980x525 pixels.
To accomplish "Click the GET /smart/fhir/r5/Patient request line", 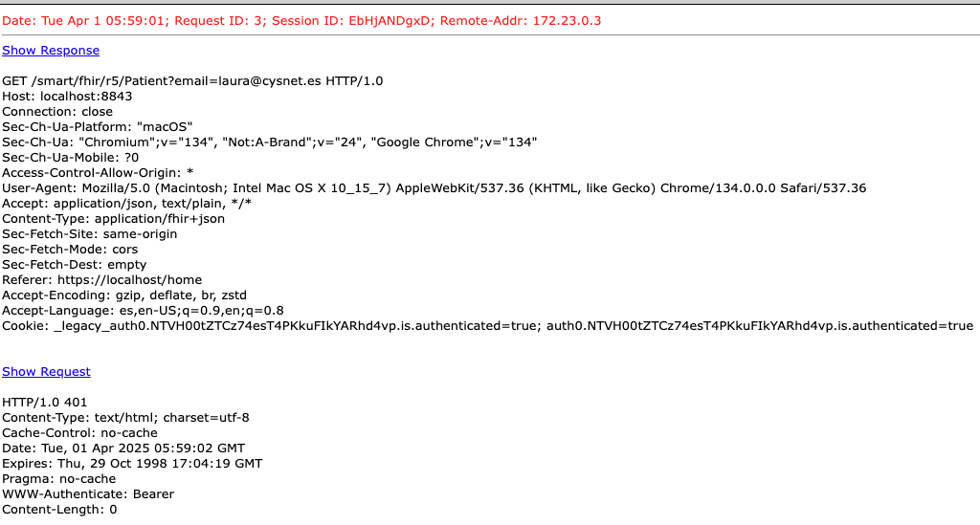I will click(192, 80).
